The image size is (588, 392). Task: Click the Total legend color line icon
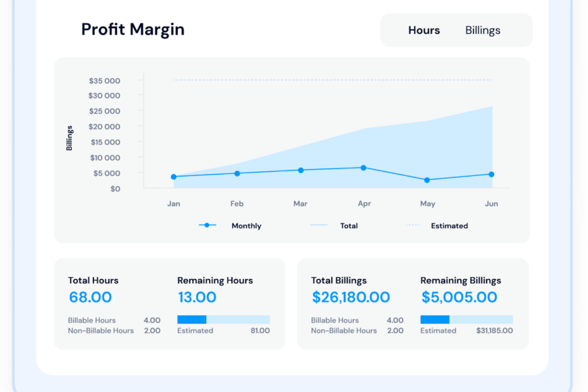click(x=318, y=225)
